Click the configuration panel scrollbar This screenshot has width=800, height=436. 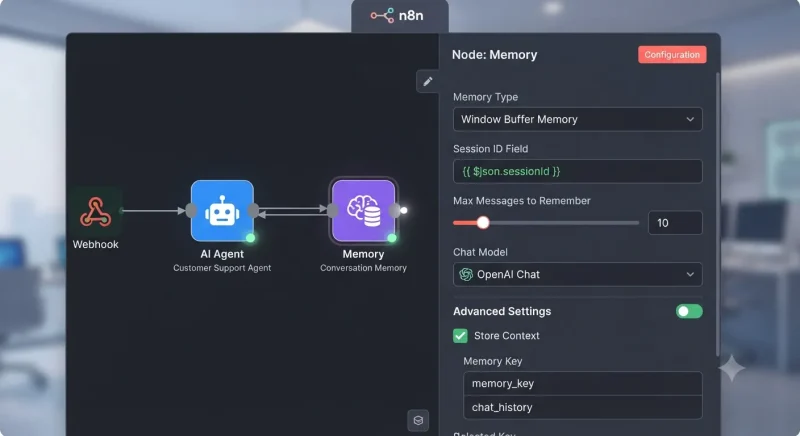(x=718, y=214)
